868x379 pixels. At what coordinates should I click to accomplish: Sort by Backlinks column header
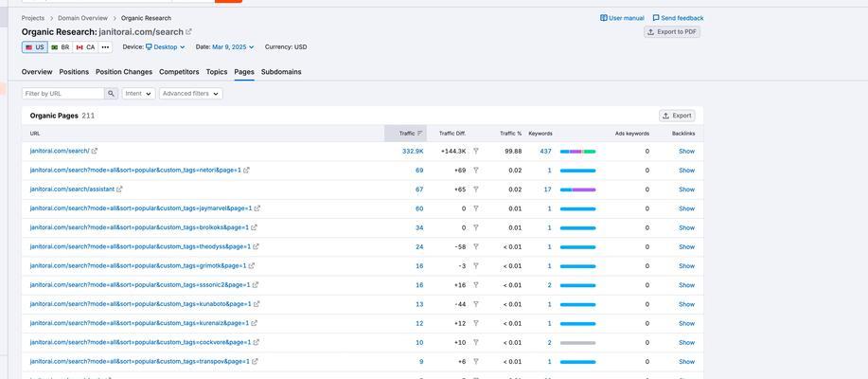tap(683, 133)
